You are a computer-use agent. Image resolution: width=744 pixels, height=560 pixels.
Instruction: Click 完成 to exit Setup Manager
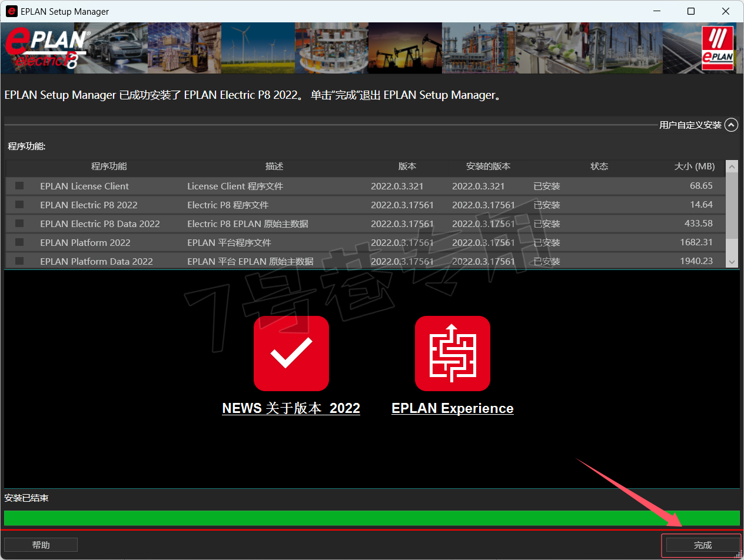[x=702, y=545]
